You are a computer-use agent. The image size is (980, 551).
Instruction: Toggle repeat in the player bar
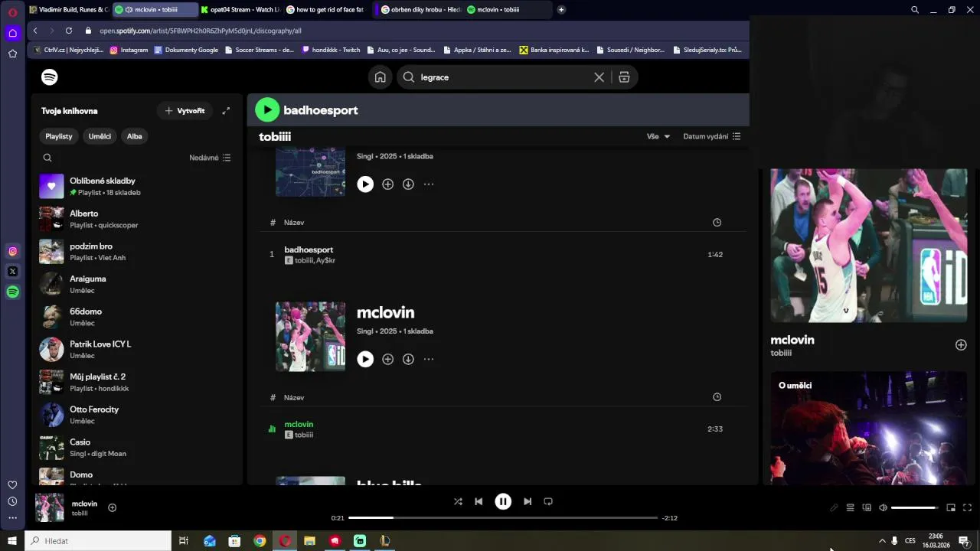coord(548,502)
